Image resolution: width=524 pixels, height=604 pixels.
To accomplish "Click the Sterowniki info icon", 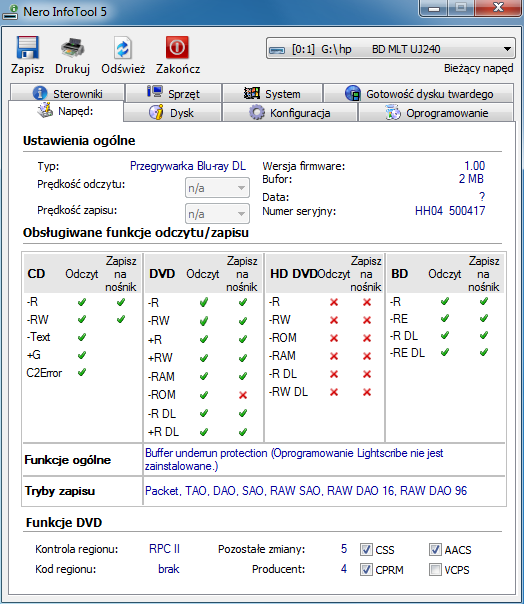I will (x=40, y=93).
